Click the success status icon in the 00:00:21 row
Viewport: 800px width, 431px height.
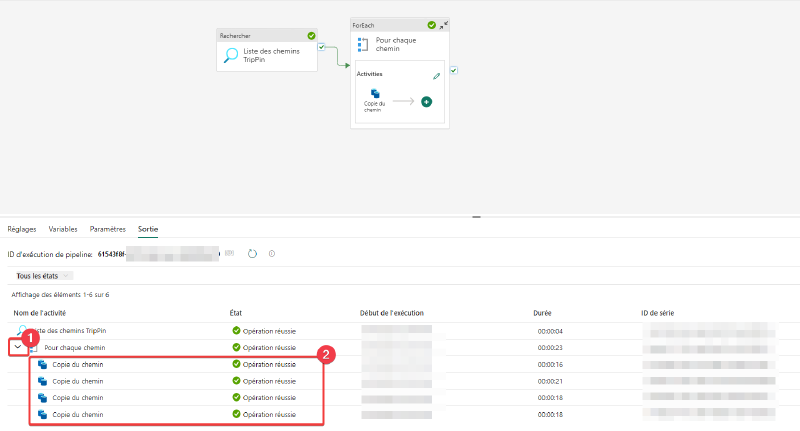click(236, 381)
